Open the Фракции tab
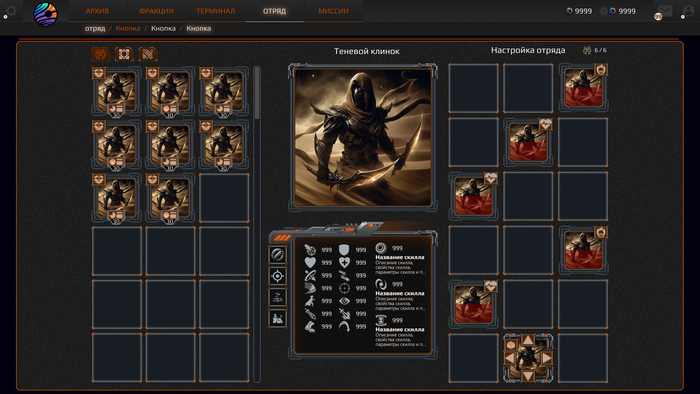This screenshot has height=394, width=700. point(156,11)
